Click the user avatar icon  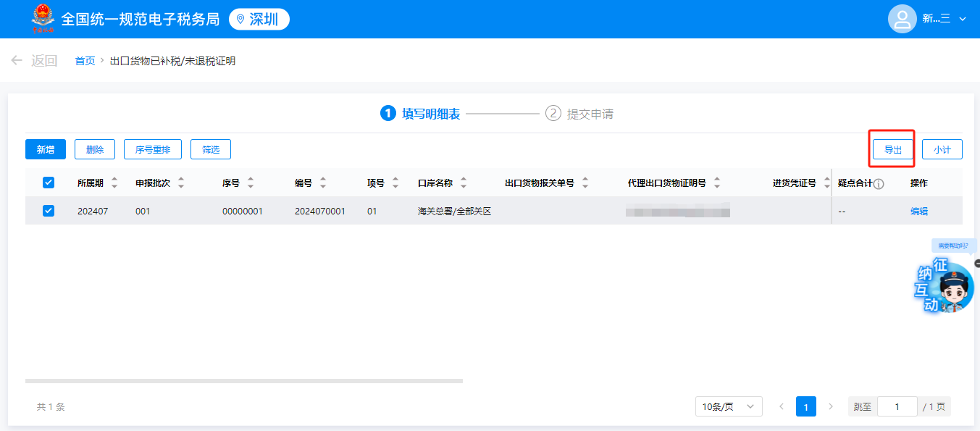(902, 19)
